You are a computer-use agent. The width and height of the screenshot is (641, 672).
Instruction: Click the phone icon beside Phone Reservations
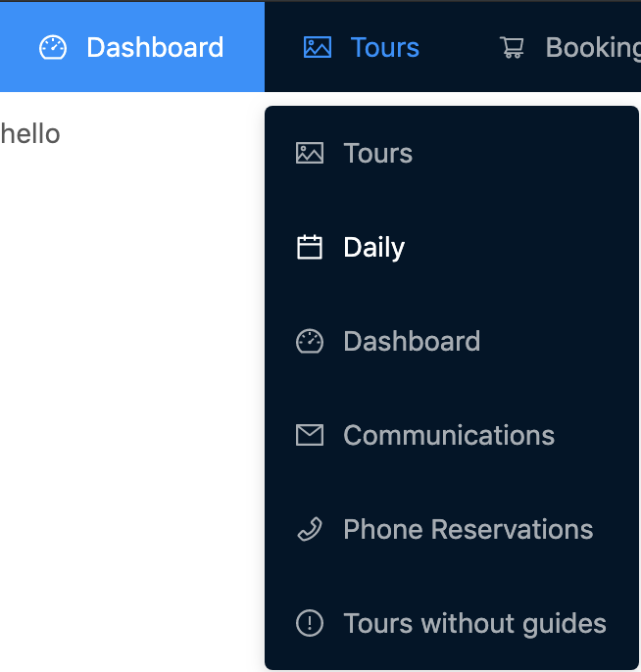tap(310, 529)
